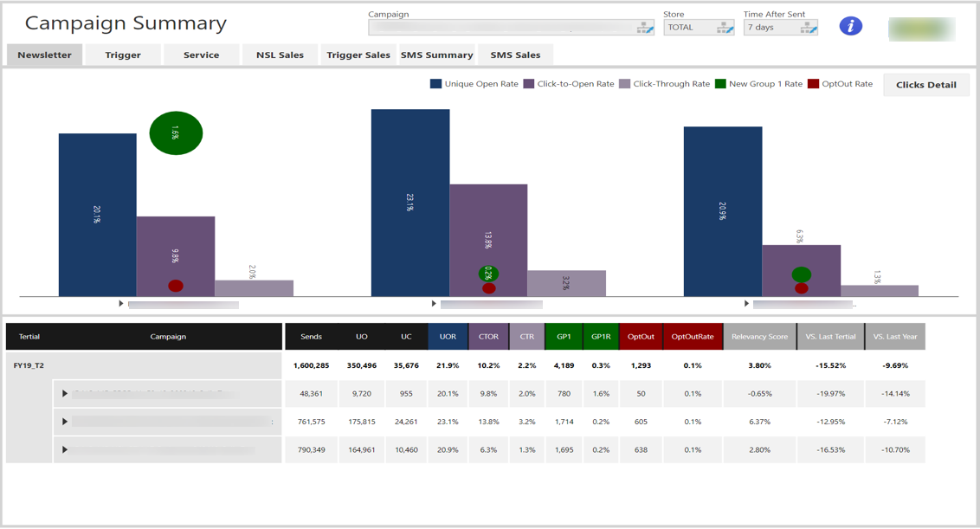This screenshot has height=529, width=980.
Task: Sort the table by the Sends column header
Action: (x=311, y=336)
